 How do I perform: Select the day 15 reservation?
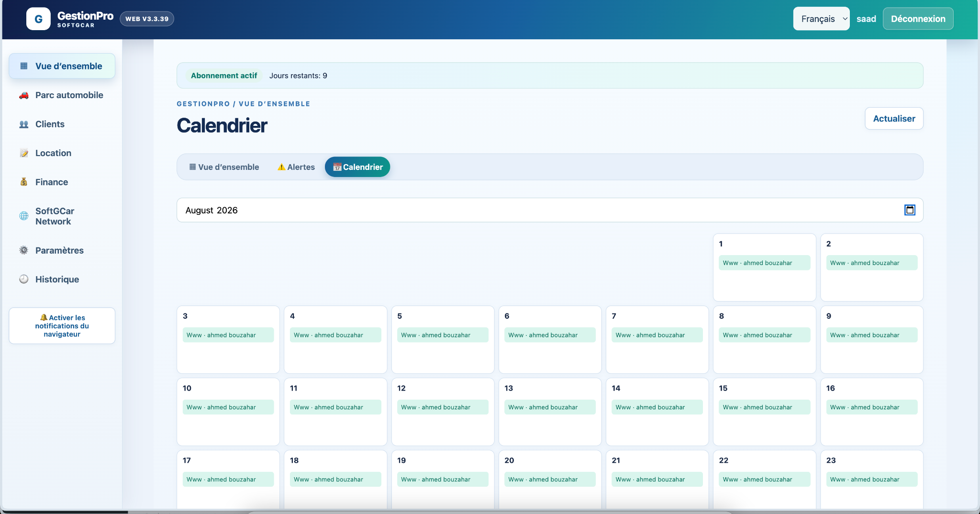[764, 407]
